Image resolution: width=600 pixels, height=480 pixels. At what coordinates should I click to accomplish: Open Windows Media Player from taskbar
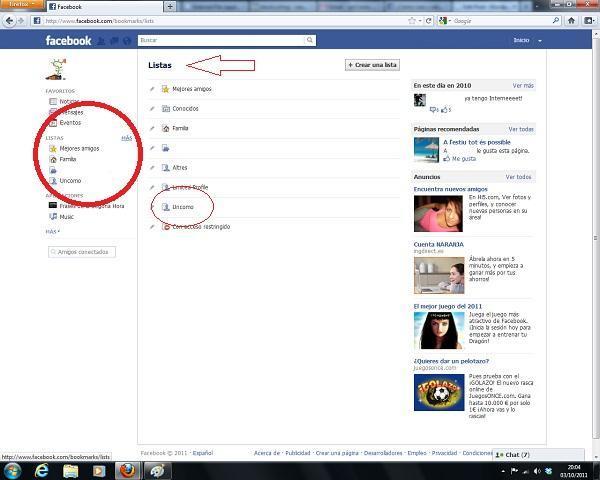[x=99, y=471]
